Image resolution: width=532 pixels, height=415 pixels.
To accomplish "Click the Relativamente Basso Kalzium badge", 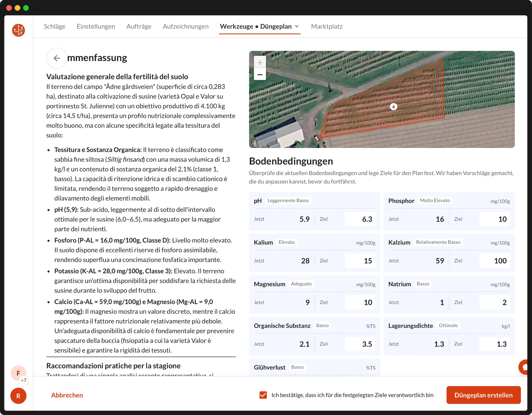I will coord(438,242).
